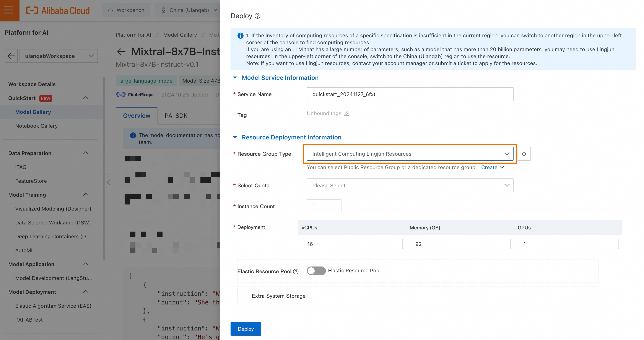This screenshot has height=340, width=644.
Task: Collapse the QuickStart menu group
Action: coord(86,98)
